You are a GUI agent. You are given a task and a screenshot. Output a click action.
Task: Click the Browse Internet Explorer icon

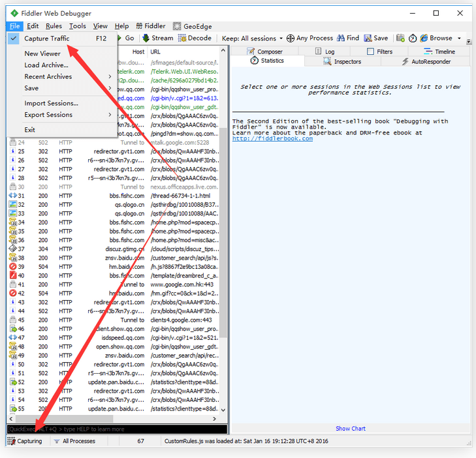(x=424, y=38)
